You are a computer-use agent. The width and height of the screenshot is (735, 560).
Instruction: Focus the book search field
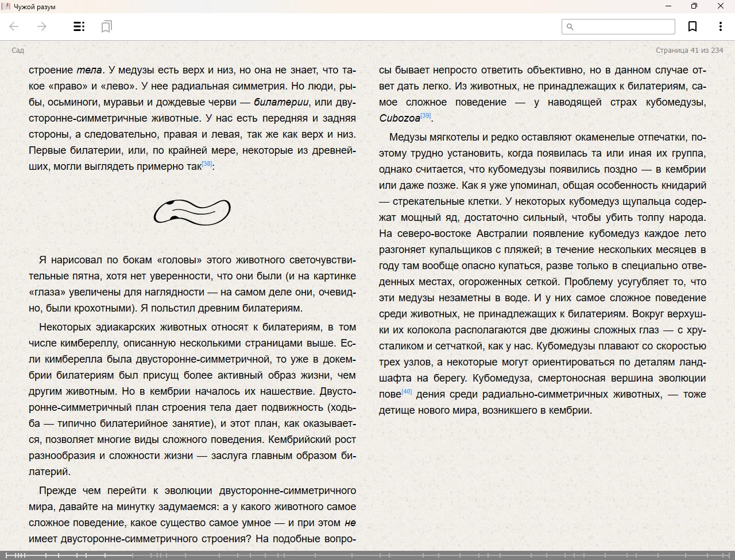tap(624, 26)
